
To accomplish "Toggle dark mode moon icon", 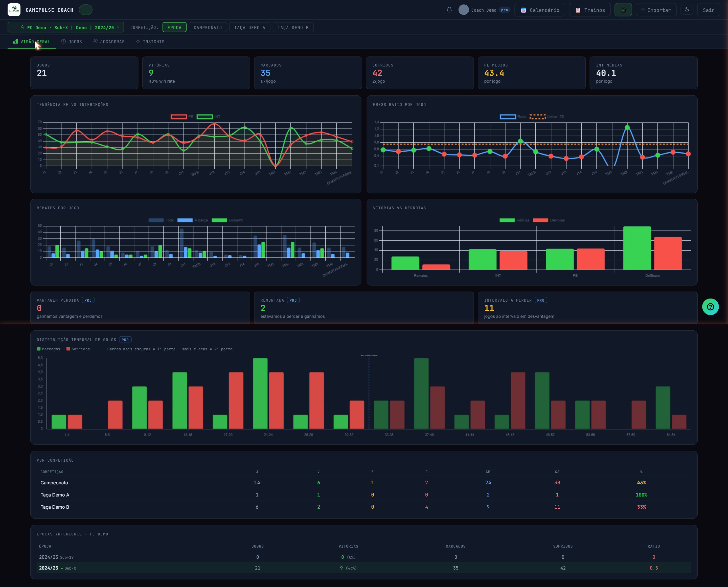I will [687, 10].
